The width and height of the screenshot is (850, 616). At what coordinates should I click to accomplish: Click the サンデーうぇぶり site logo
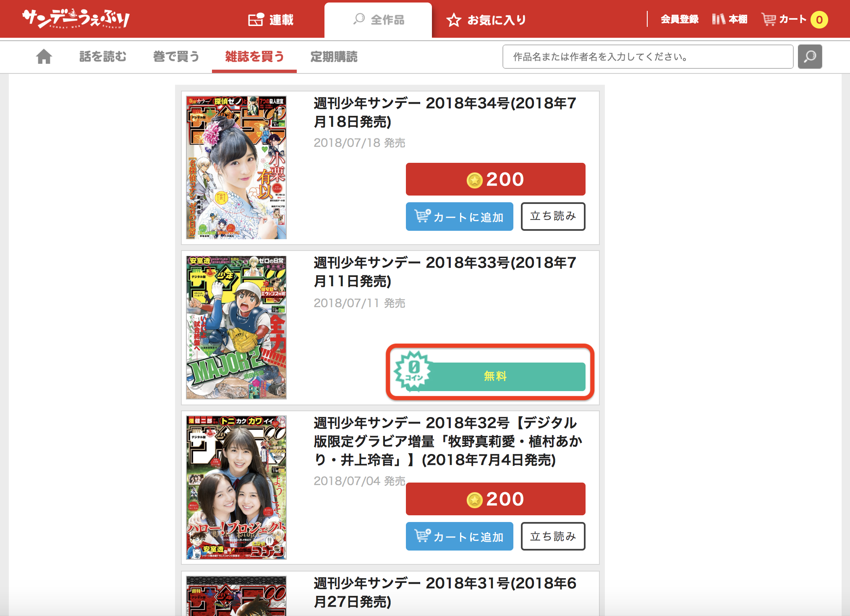coord(76,18)
